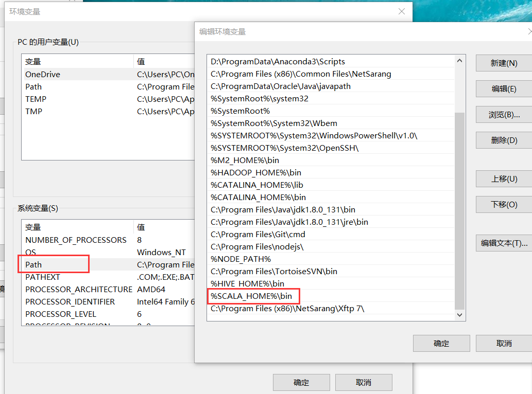
Task: Click 取消 in 环境变量 window
Action: (x=364, y=383)
